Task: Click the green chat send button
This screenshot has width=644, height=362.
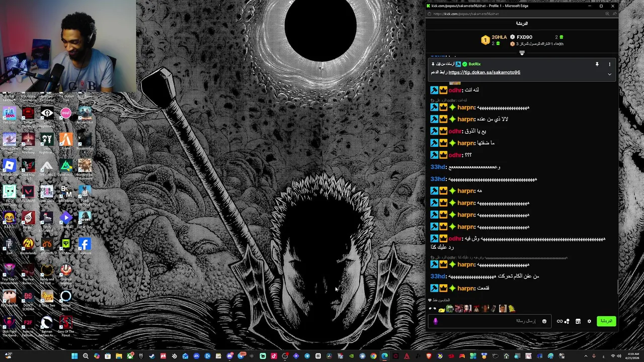Action: point(606,321)
